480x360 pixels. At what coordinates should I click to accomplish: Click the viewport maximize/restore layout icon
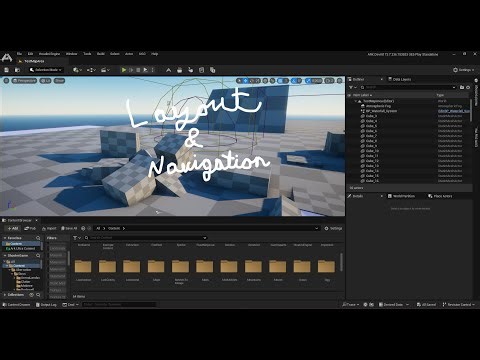(339, 81)
